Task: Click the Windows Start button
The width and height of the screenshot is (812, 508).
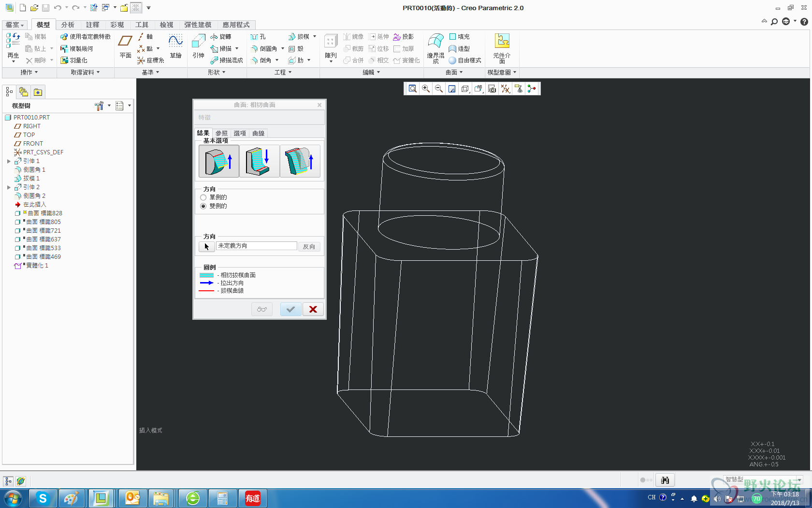Action: point(13,498)
